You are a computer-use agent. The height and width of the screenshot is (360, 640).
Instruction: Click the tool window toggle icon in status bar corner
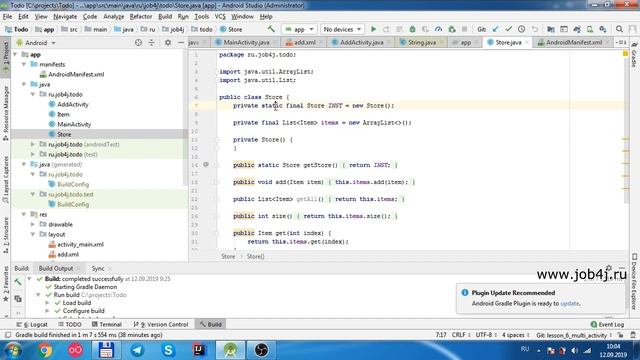7,335
